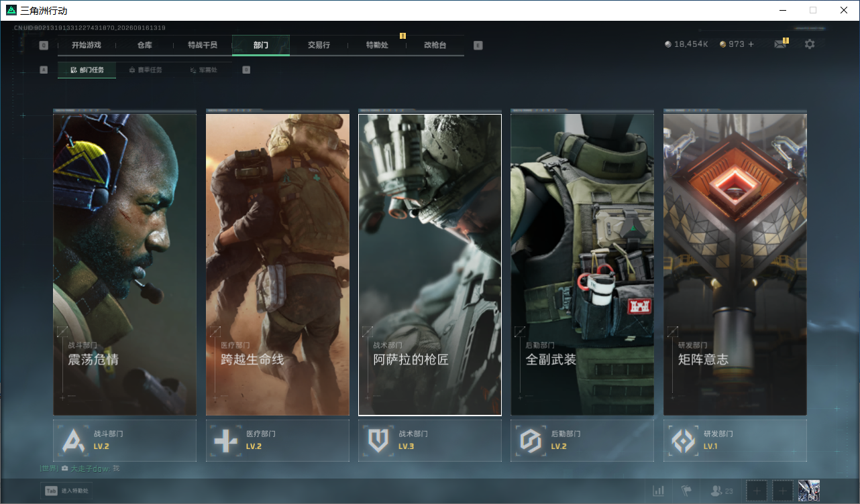This screenshot has width=860, height=504.
Task: Click the plus next to 973 currency
Action: 751,44
